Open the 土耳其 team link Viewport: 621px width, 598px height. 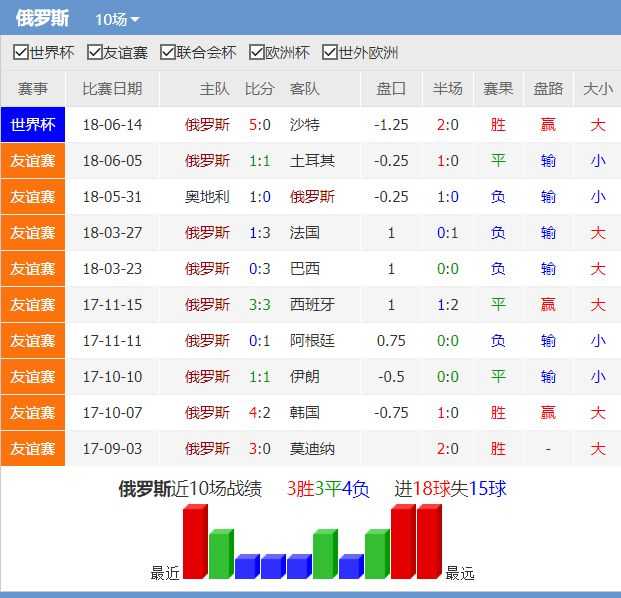click(x=312, y=161)
